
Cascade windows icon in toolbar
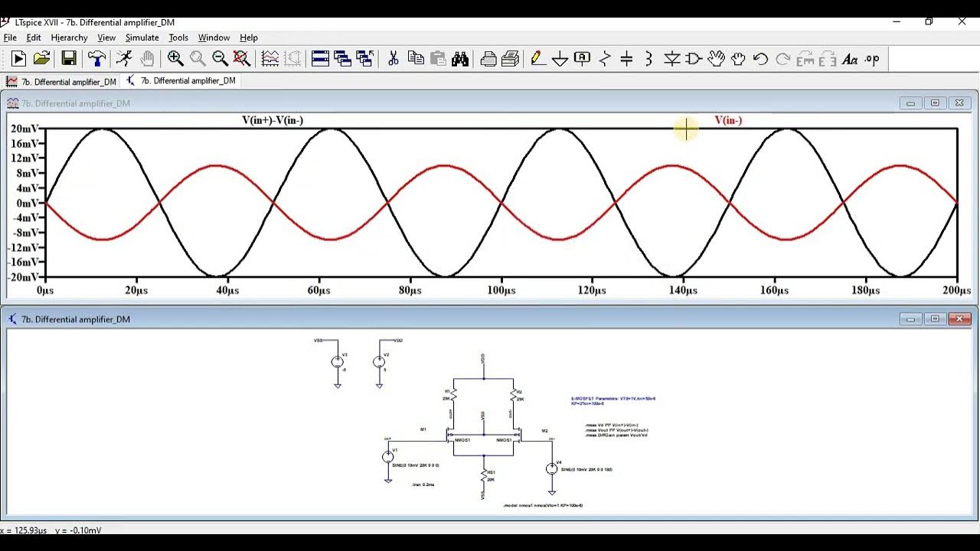[x=343, y=58]
